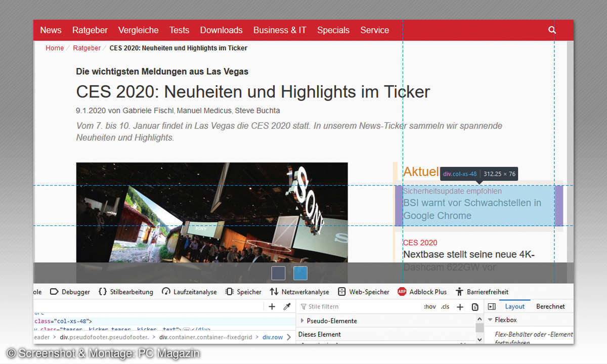
Task: Open the Business & IT menu item
Action: point(280,30)
